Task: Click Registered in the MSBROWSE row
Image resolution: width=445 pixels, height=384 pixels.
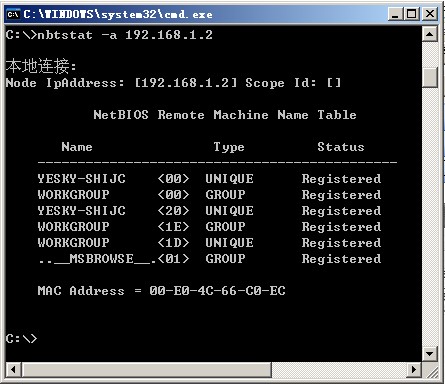Action: (341, 259)
